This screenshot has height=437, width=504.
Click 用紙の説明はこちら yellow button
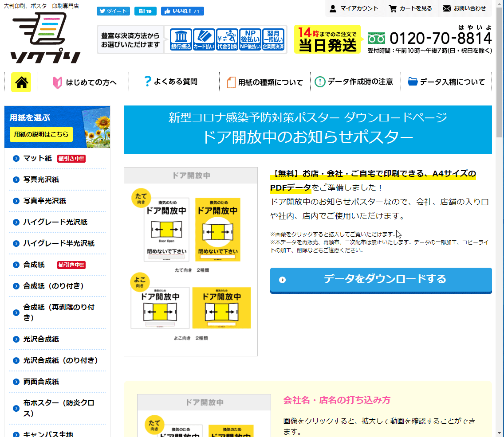point(41,134)
